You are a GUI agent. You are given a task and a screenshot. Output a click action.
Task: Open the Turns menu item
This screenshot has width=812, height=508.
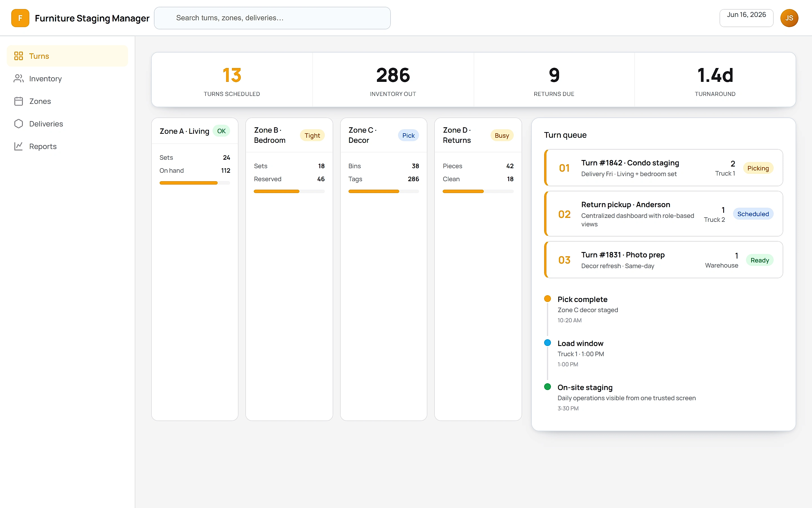click(x=67, y=56)
